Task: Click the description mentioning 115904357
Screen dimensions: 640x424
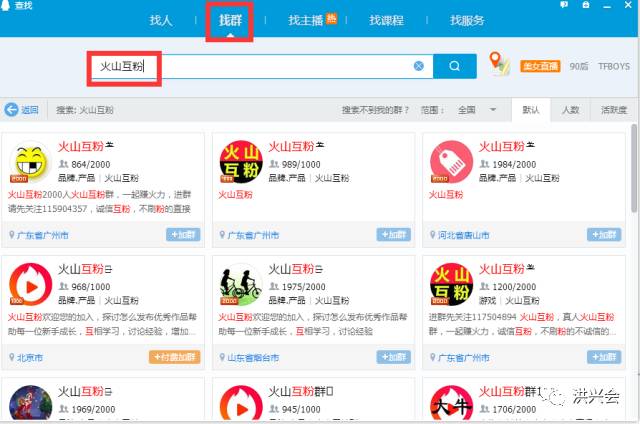Action: click(100, 202)
